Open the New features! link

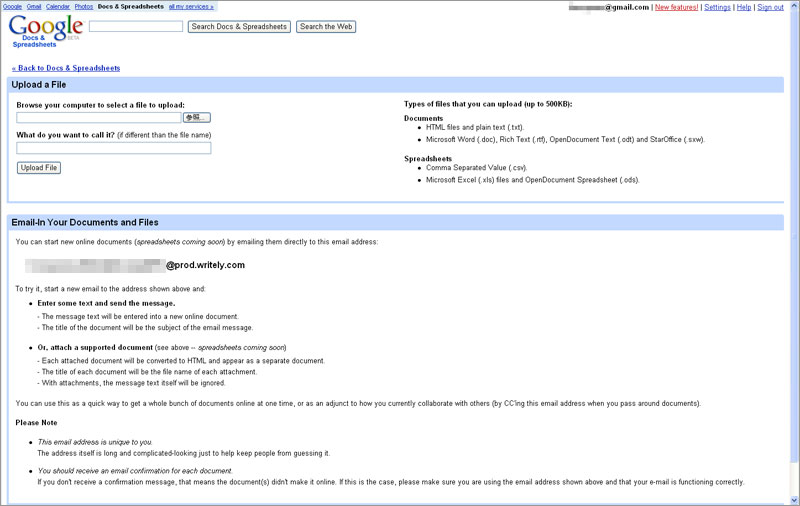(x=677, y=7)
